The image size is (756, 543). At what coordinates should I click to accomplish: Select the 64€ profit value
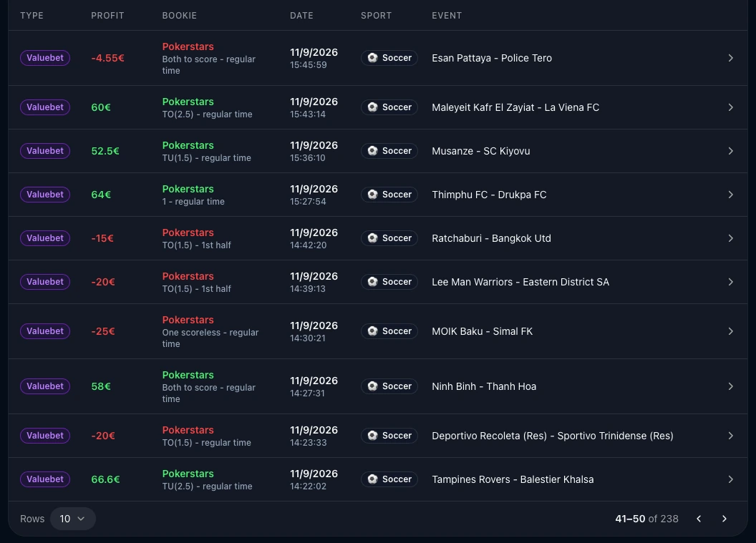click(x=101, y=195)
